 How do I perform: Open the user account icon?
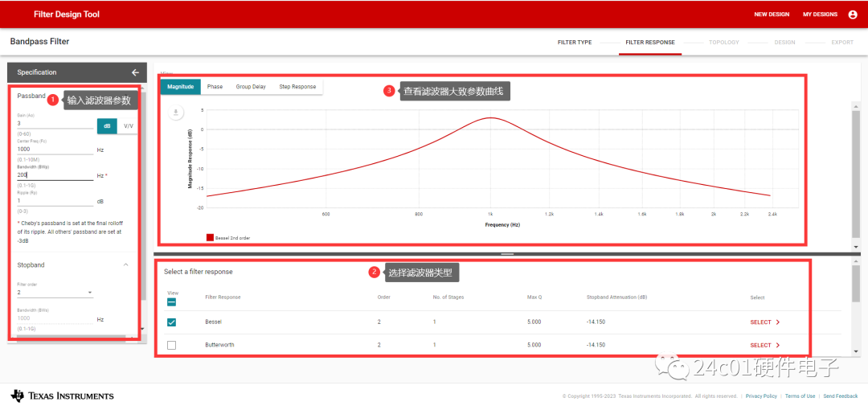[853, 14]
